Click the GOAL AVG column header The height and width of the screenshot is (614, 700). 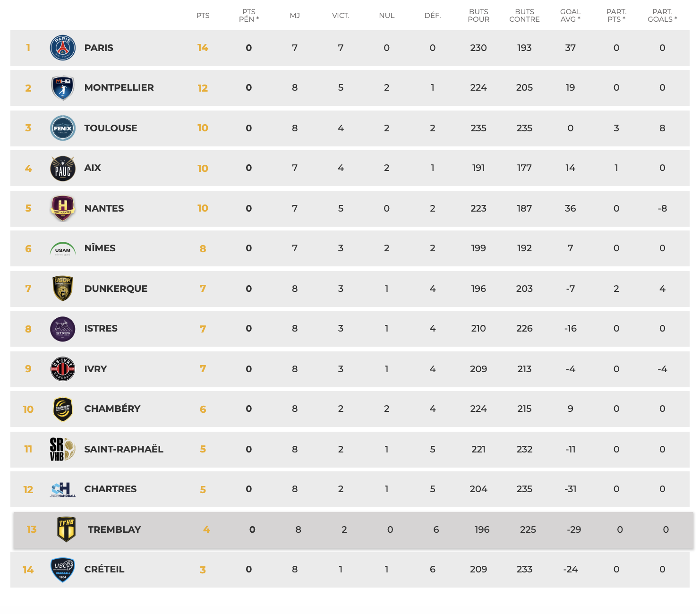click(x=571, y=16)
